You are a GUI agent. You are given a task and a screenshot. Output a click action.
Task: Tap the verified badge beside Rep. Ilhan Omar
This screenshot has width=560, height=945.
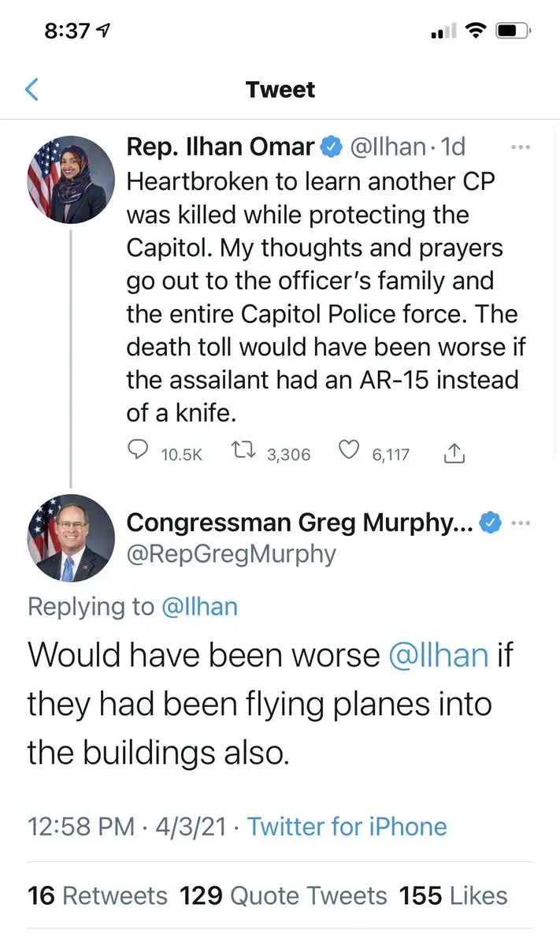[x=329, y=147]
